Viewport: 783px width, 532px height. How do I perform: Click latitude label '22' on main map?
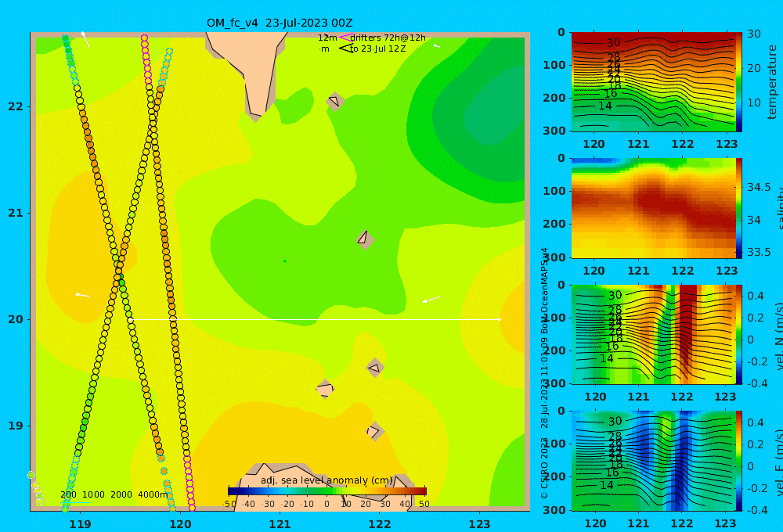pos(16,107)
